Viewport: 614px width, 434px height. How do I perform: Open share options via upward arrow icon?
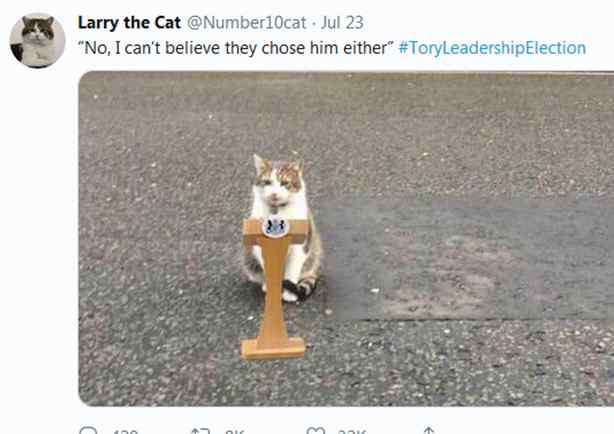click(x=429, y=431)
